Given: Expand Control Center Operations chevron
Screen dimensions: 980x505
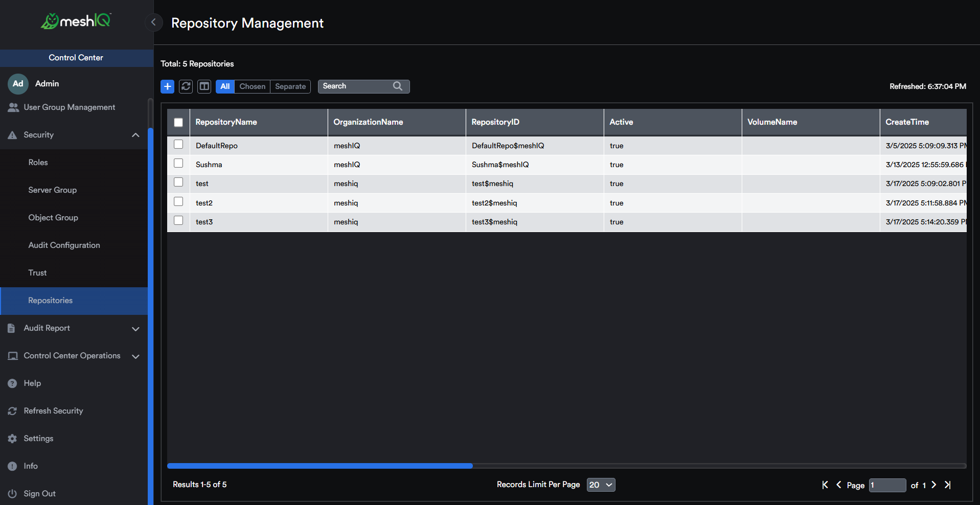Looking at the screenshot, I should 135,356.
